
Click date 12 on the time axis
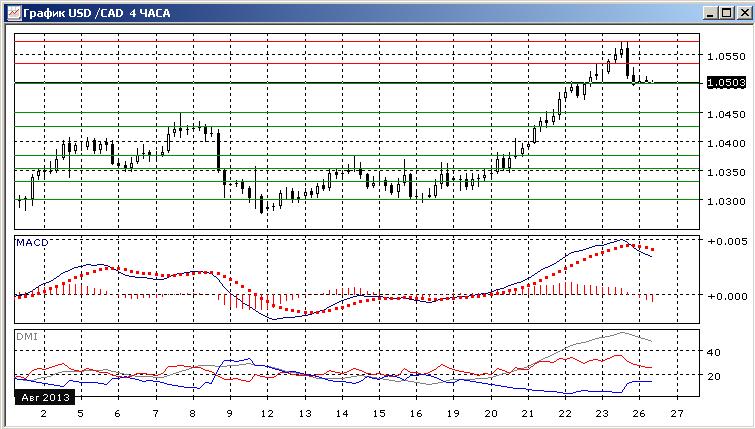pyautogui.click(x=267, y=414)
